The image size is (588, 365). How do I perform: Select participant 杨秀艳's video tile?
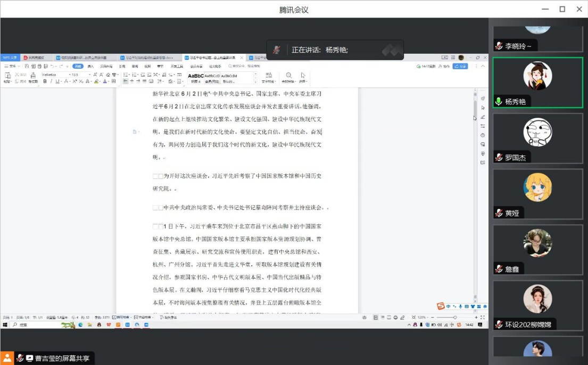click(x=537, y=82)
